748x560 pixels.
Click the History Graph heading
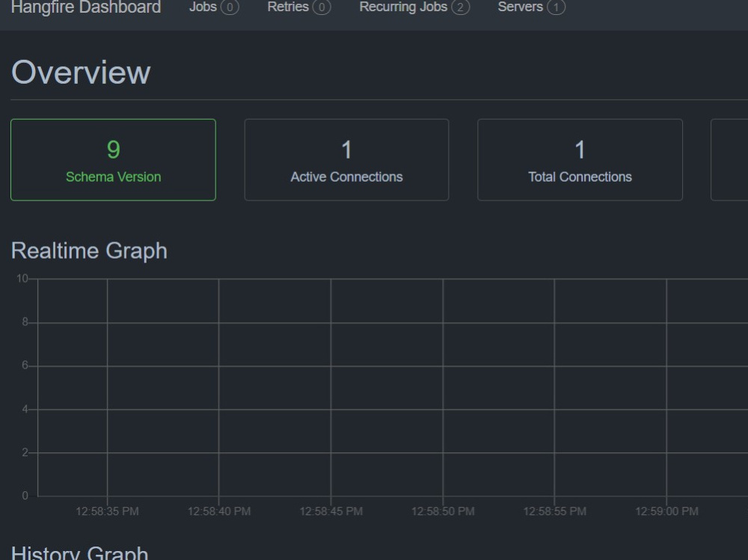pos(80,553)
